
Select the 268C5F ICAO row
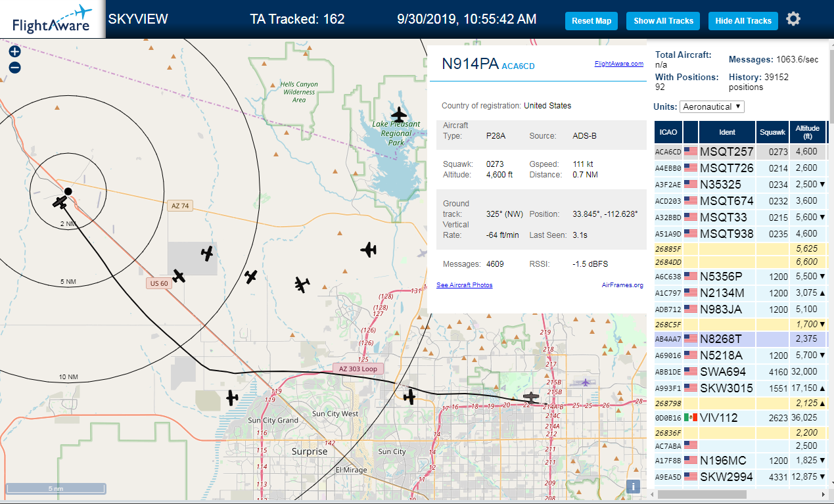coord(740,325)
